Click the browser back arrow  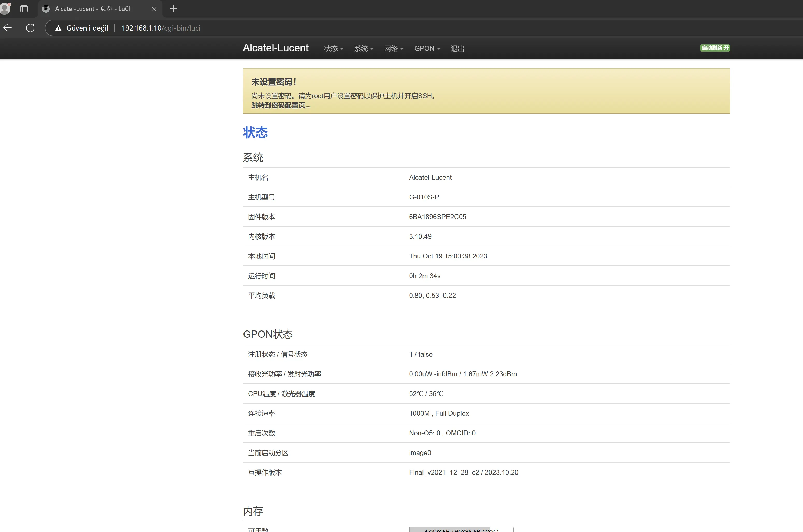8,28
